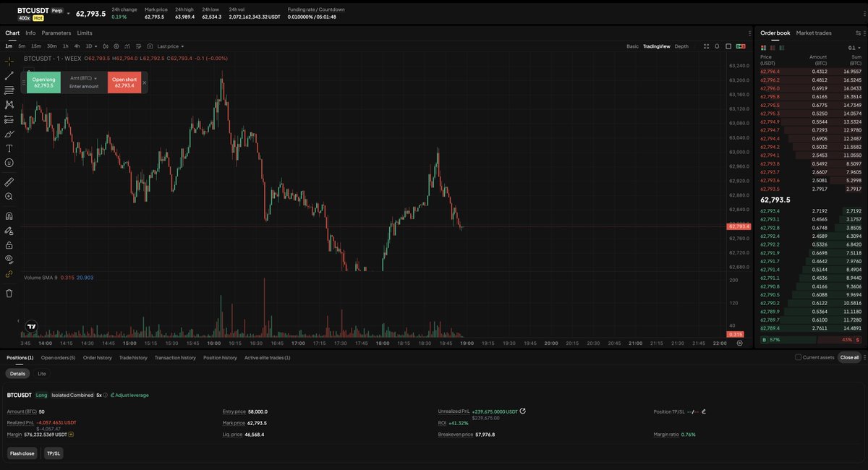Expand the BTCUSDT pair selector
This screenshot has width=868, height=470.
[x=69, y=13]
